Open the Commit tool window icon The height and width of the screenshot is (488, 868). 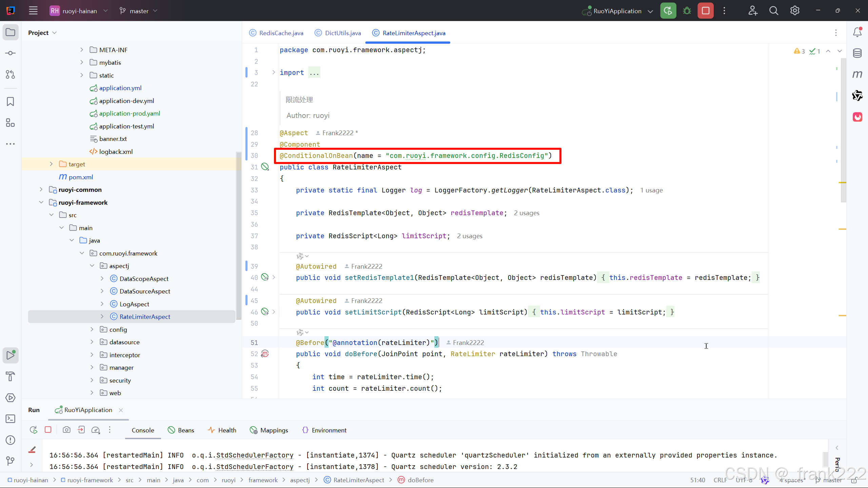(11, 53)
